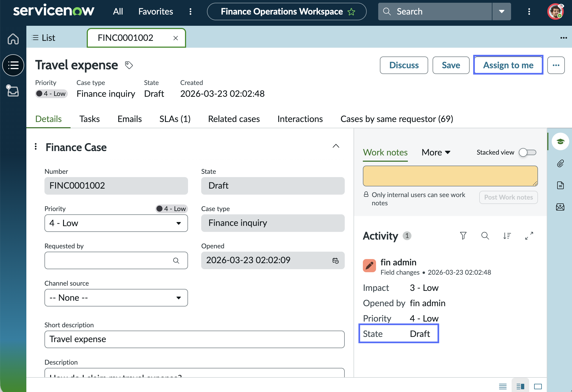This screenshot has width=572, height=392.
Task: Open the user avatar menu
Action: tap(555, 12)
